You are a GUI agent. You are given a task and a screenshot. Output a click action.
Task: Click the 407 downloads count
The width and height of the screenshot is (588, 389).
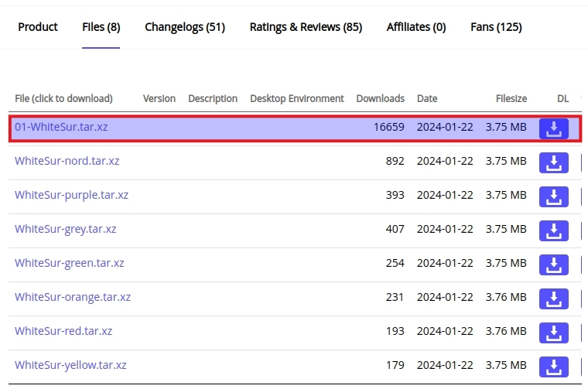coord(395,230)
